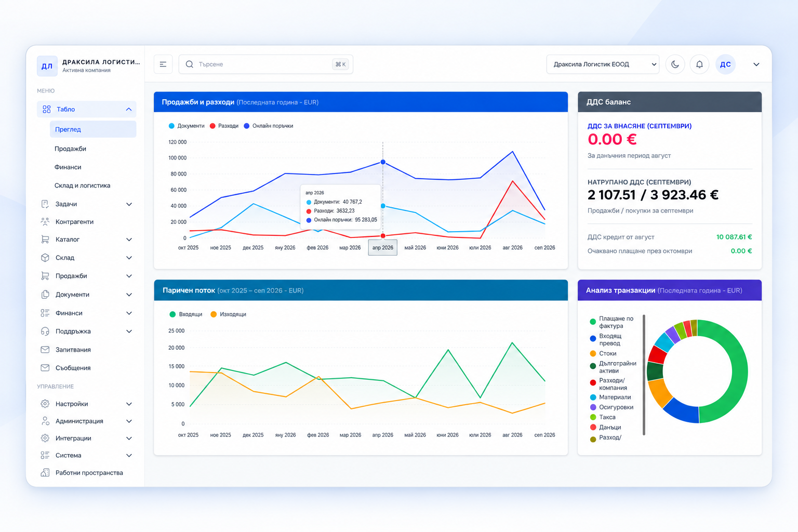Open the Драксила Логистик ЕООД company dropdown
The image size is (798, 532).
tap(603, 64)
